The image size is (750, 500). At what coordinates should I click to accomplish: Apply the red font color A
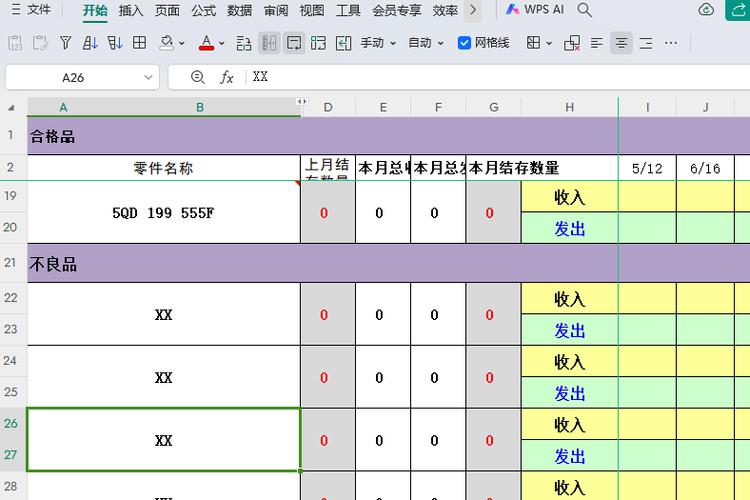[206, 43]
